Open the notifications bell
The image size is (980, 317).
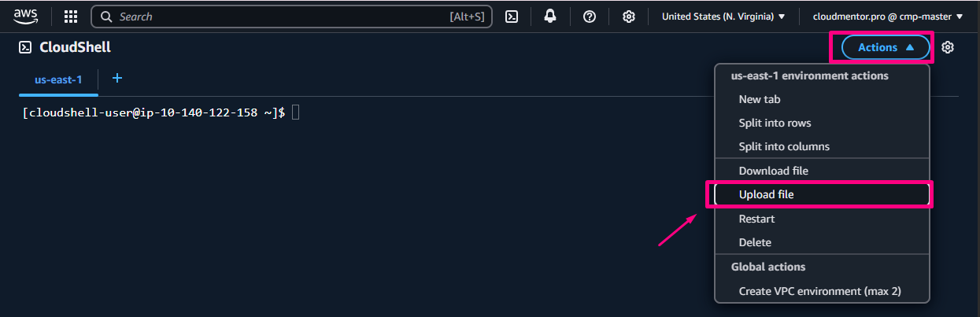(x=550, y=17)
